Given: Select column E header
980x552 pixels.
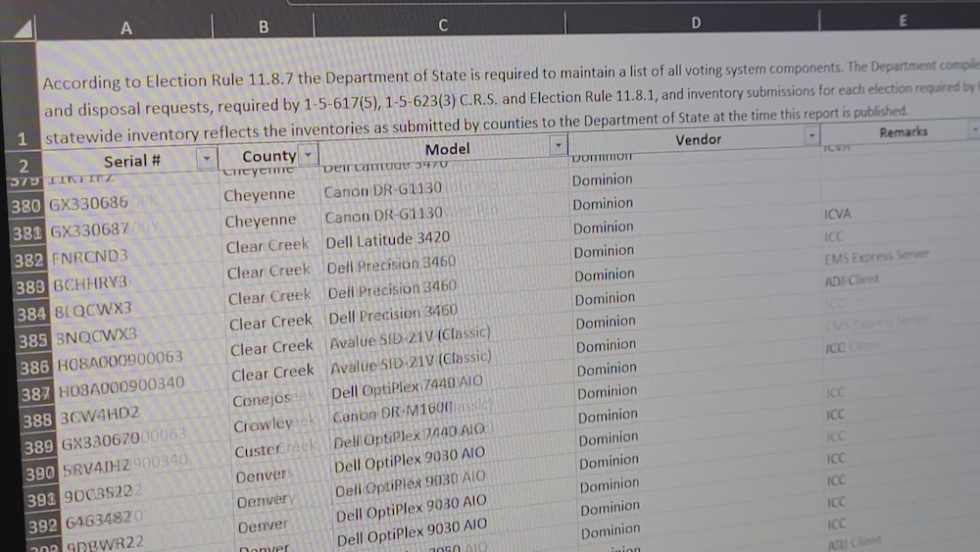Looking at the screenshot, I should tap(902, 21).
